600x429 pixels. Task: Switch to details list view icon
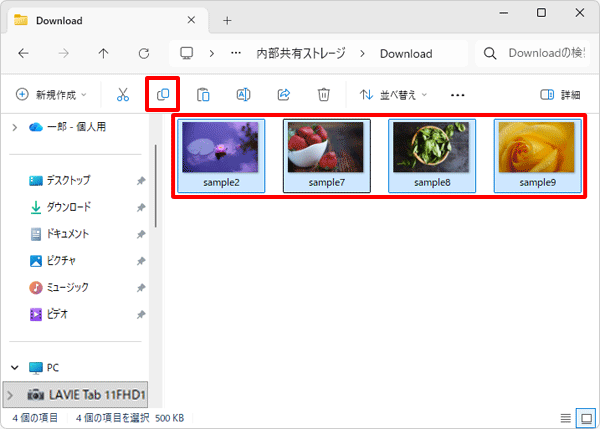click(x=566, y=418)
